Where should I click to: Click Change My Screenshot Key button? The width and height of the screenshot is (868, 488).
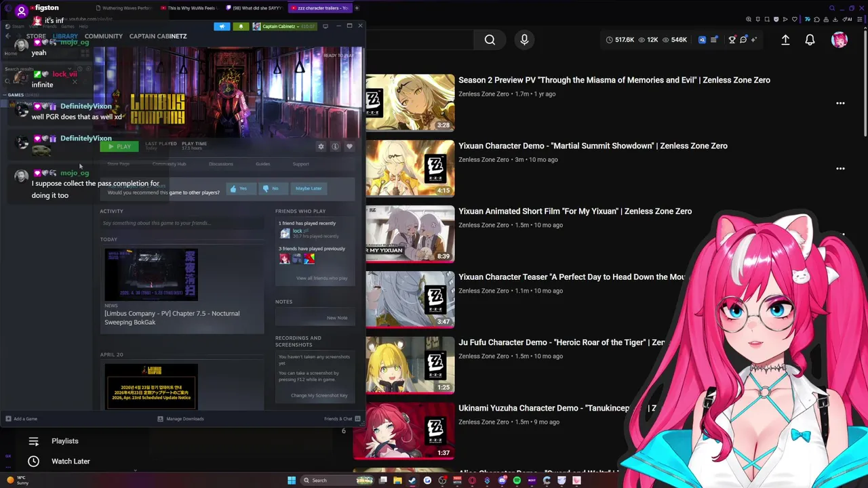pos(319,395)
